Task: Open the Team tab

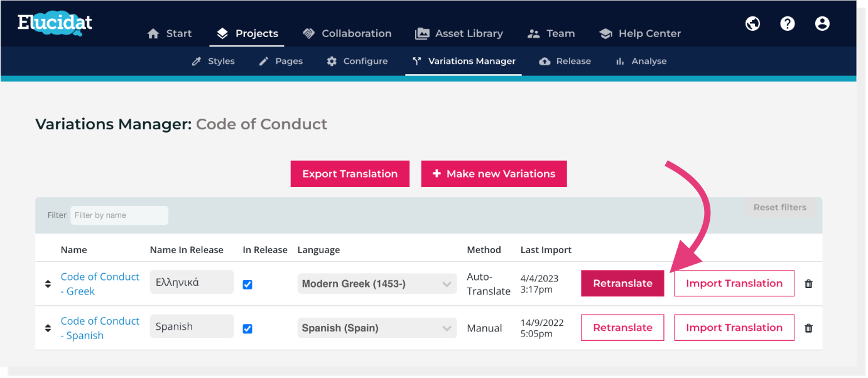Action: pos(551,34)
